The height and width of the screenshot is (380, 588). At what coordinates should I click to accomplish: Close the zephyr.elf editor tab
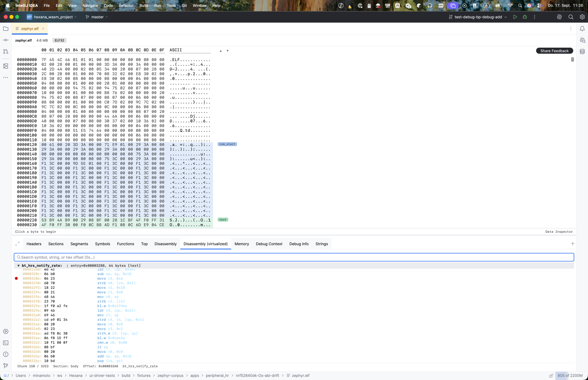pos(43,29)
